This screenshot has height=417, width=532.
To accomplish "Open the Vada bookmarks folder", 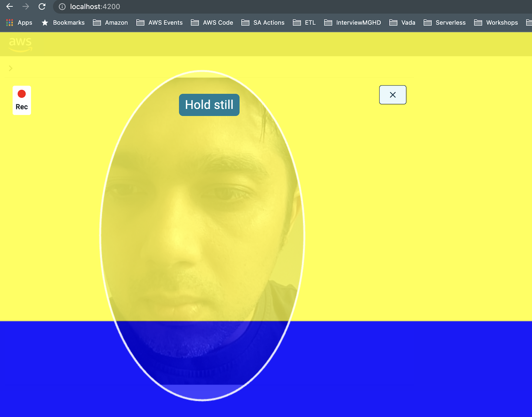I will pyautogui.click(x=402, y=22).
